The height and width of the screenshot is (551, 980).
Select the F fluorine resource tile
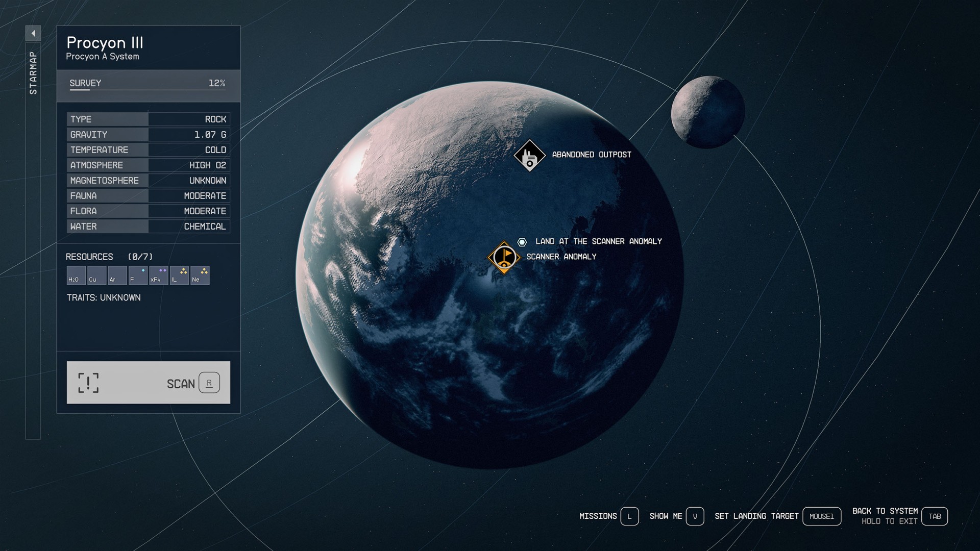coord(138,275)
